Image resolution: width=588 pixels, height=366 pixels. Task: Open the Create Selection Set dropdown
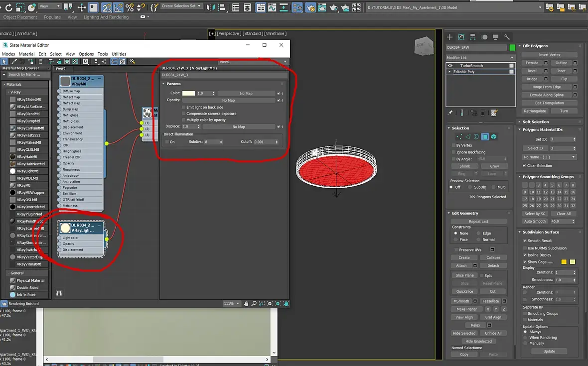tap(181, 6)
